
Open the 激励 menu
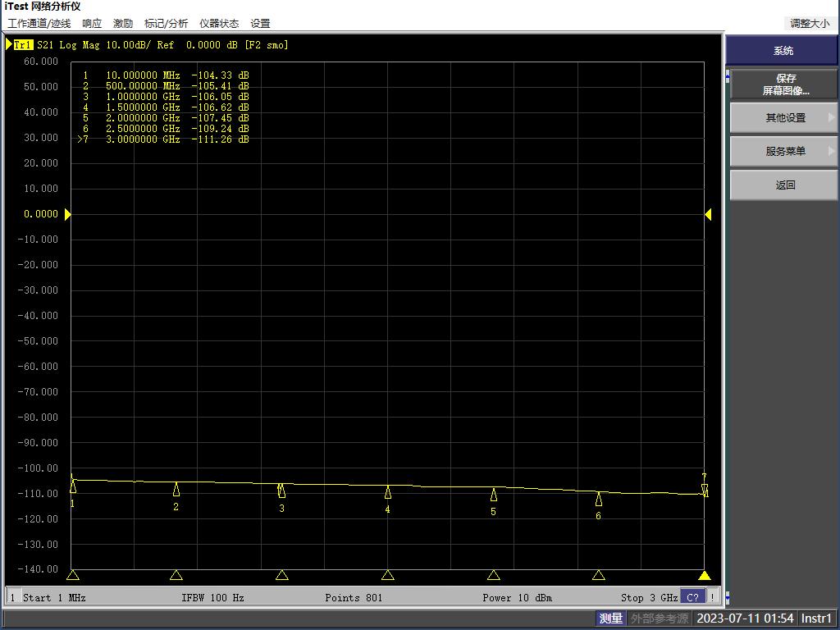[x=123, y=24]
